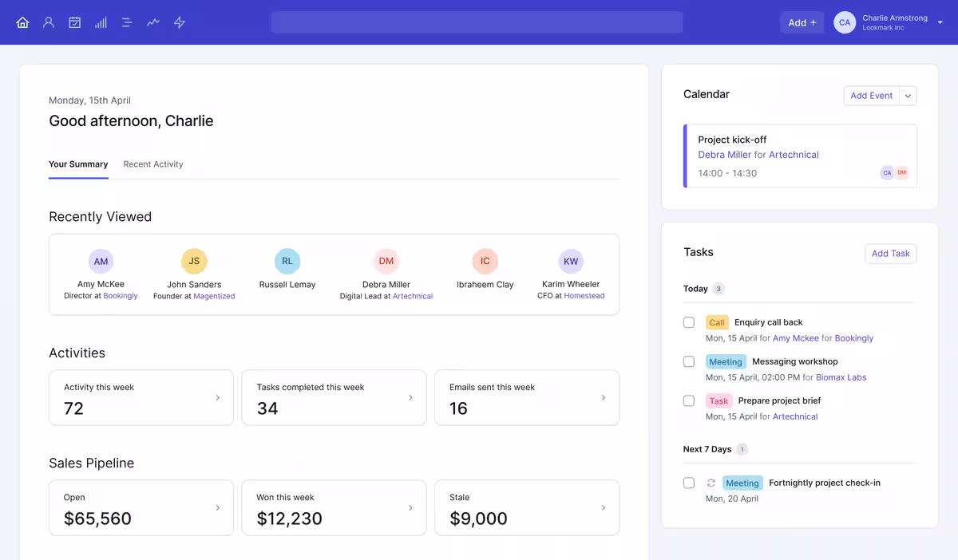The image size is (958, 560).
Task: Select the Your Summary tab
Action: pos(78,164)
